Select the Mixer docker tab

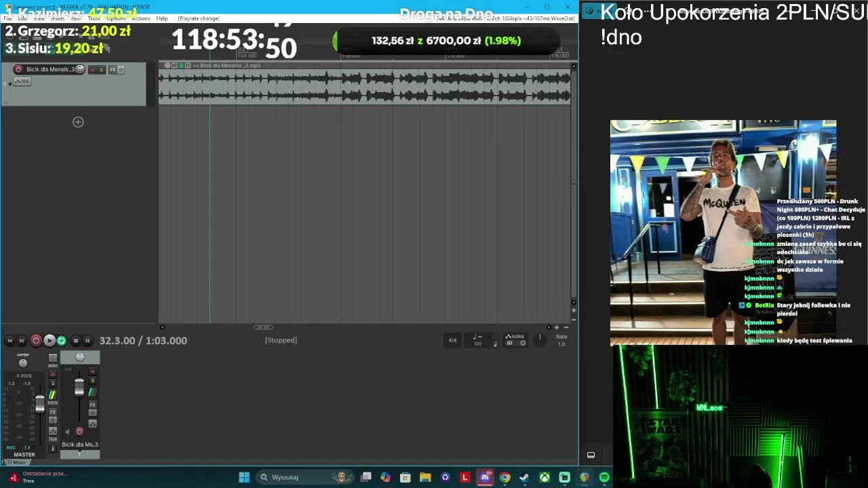click(x=17, y=462)
